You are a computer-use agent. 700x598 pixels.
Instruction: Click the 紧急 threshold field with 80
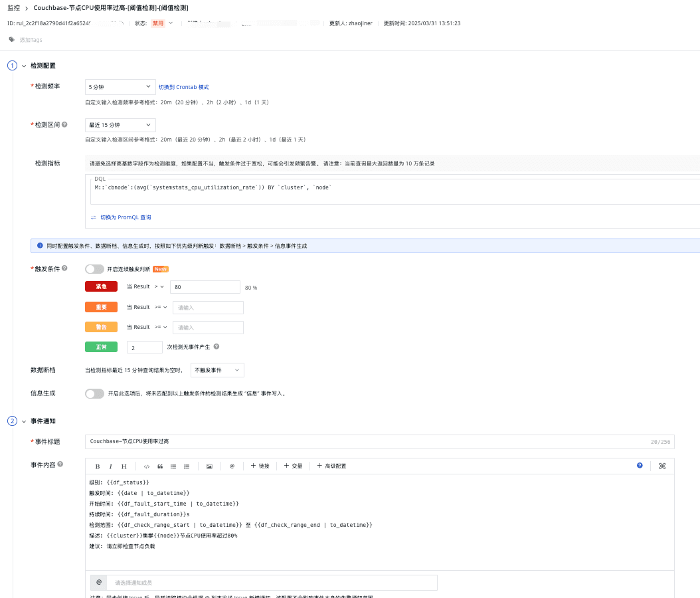click(x=205, y=287)
